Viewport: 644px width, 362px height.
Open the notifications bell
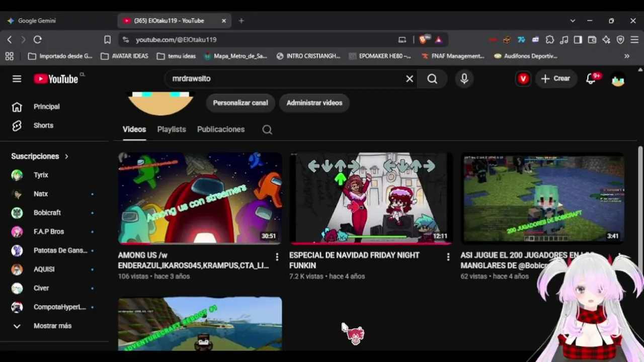click(591, 79)
